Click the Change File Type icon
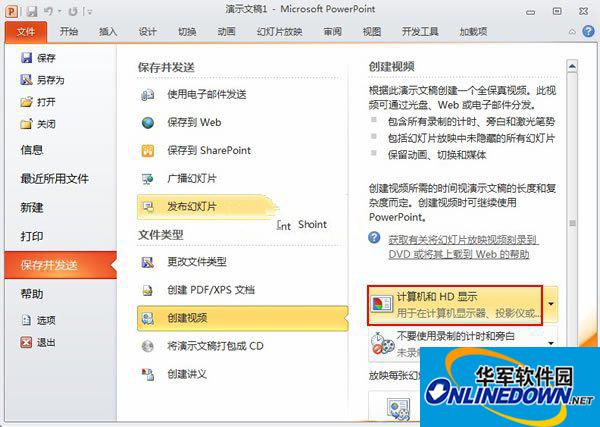Screen dimensions: 600x427 (148, 262)
